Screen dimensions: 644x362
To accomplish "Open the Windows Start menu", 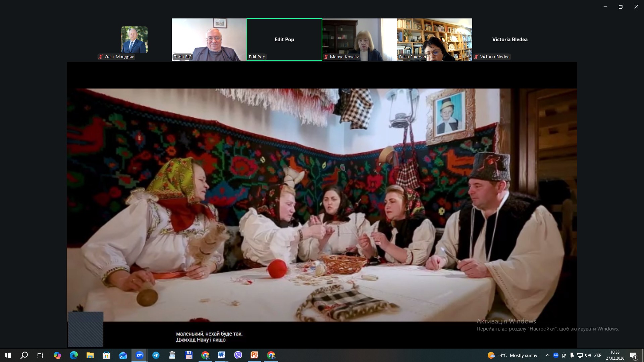I will click(x=8, y=355).
